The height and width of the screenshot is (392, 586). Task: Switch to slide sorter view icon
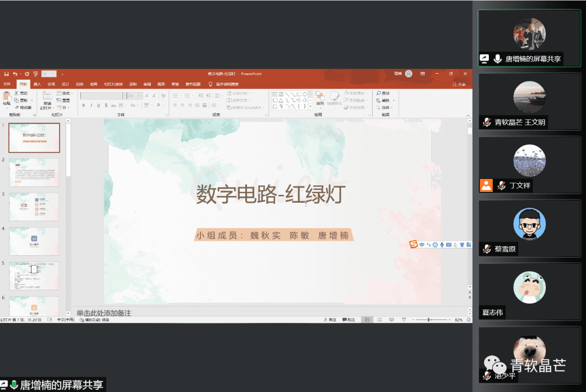[x=379, y=320]
